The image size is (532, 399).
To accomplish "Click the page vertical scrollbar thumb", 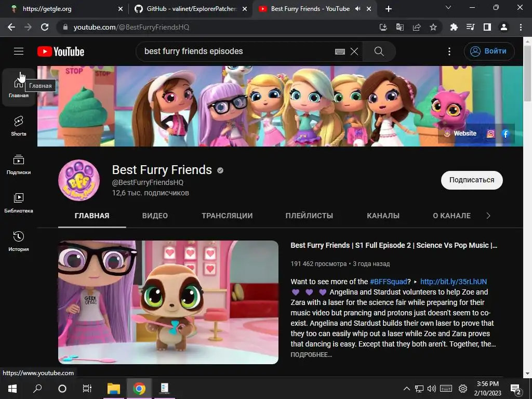I will 527,72.
